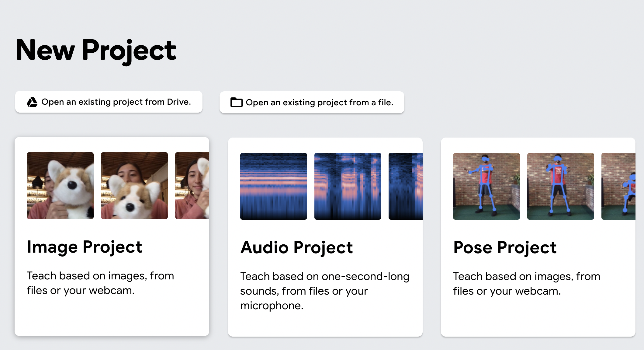
Task: Click first spectrogram thumbnail in Audio Project
Action: tap(274, 186)
